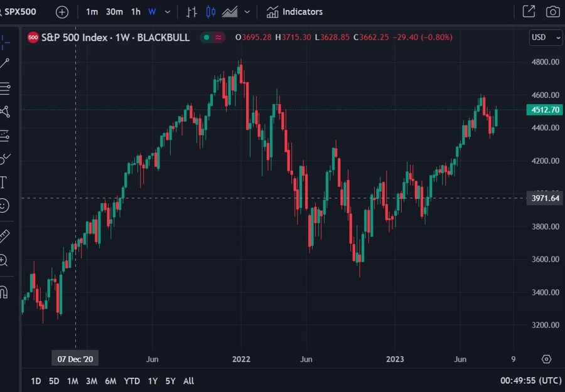Click the 4800.00 price scale label
The height and width of the screenshot is (392, 565).
click(x=546, y=62)
